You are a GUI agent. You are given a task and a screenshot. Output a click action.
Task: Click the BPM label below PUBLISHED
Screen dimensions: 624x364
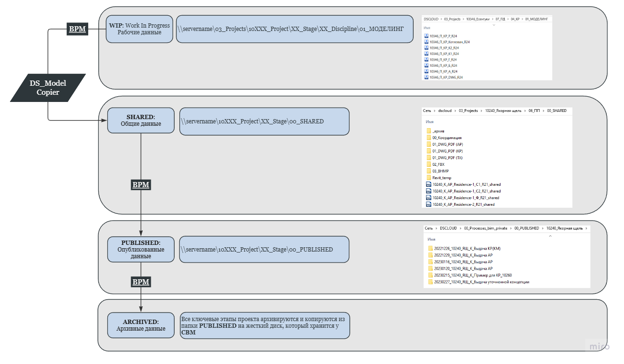[141, 282]
